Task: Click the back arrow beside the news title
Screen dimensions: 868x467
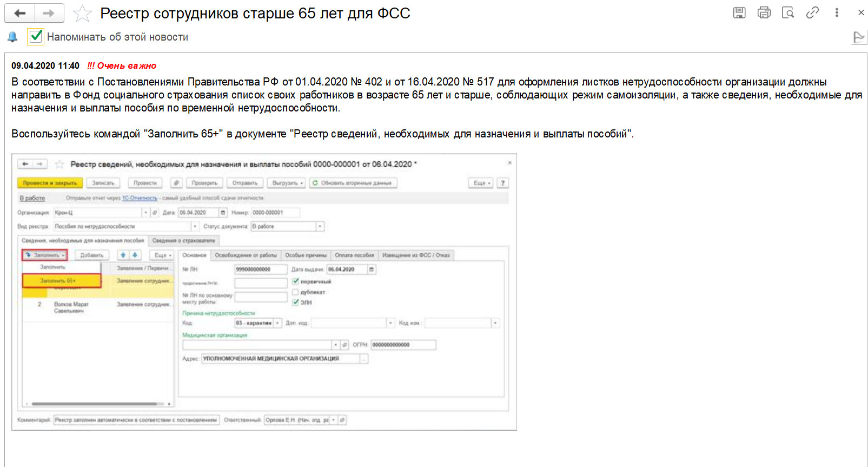Action: pyautogui.click(x=20, y=14)
